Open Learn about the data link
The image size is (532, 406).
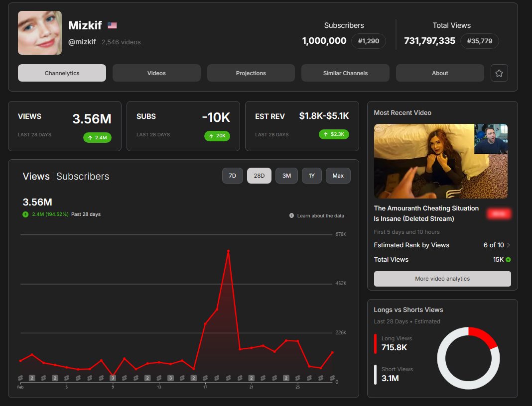click(321, 215)
